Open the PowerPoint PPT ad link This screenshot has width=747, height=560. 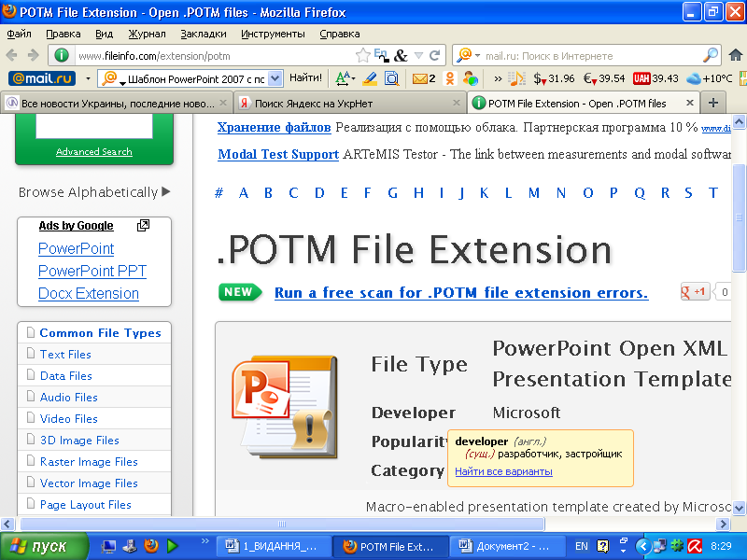click(92, 271)
